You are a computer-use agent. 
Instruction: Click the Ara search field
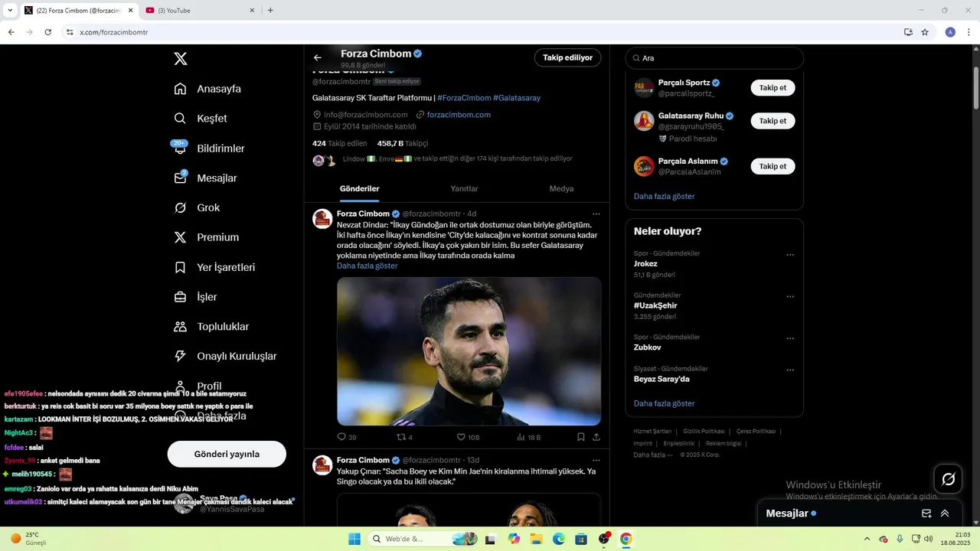pos(714,58)
